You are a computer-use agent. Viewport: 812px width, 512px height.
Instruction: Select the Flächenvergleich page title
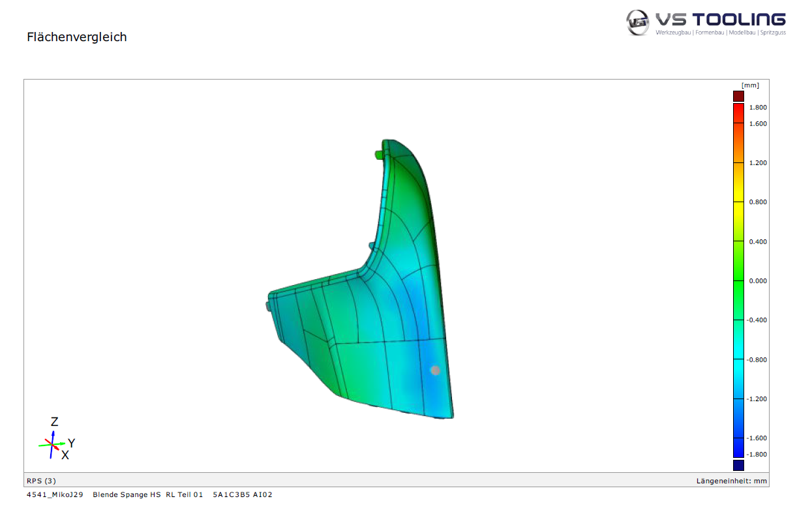coord(77,37)
